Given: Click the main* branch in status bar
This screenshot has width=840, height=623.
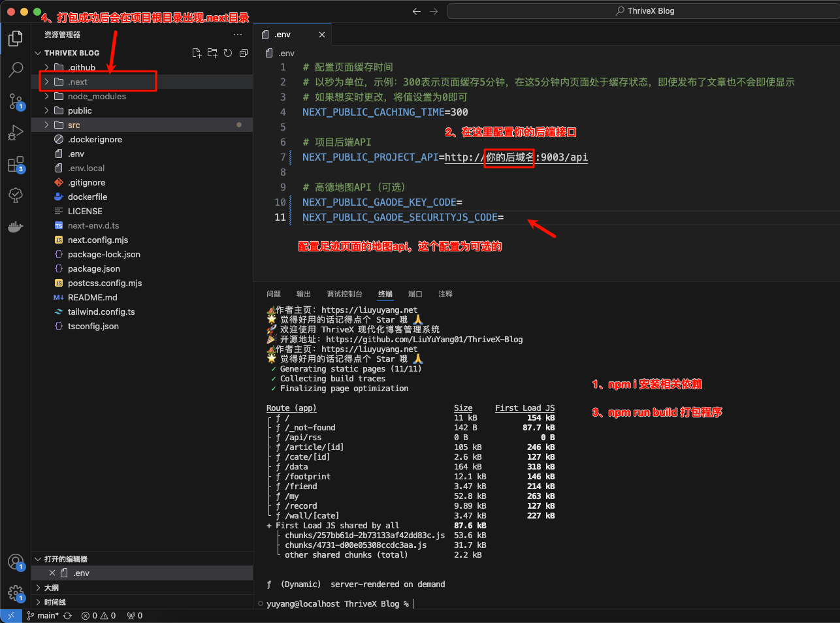Looking at the screenshot, I should tap(42, 615).
